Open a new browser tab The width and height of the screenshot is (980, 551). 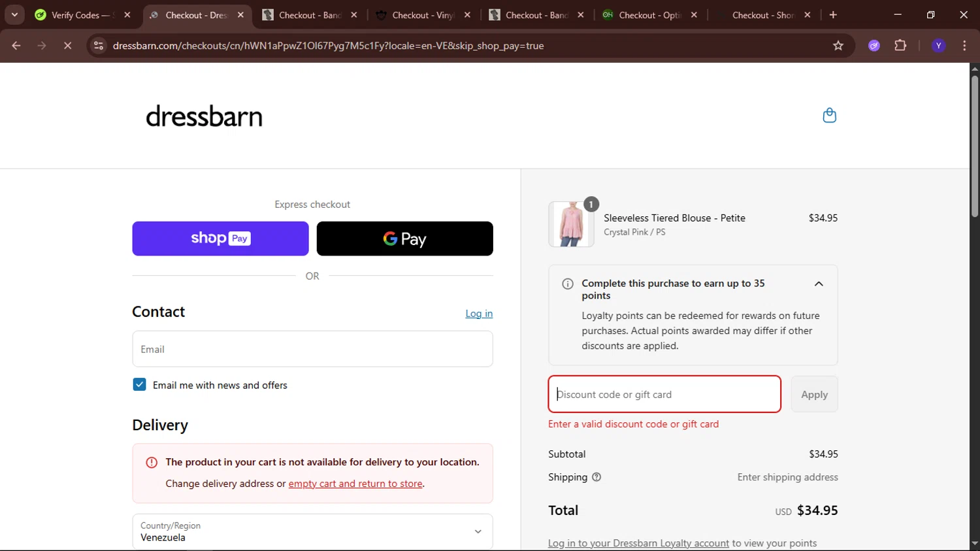click(x=833, y=14)
